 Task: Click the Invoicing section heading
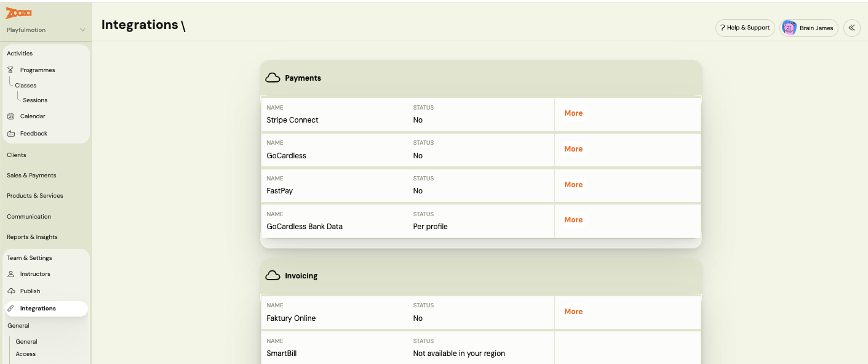tap(301, 276)
